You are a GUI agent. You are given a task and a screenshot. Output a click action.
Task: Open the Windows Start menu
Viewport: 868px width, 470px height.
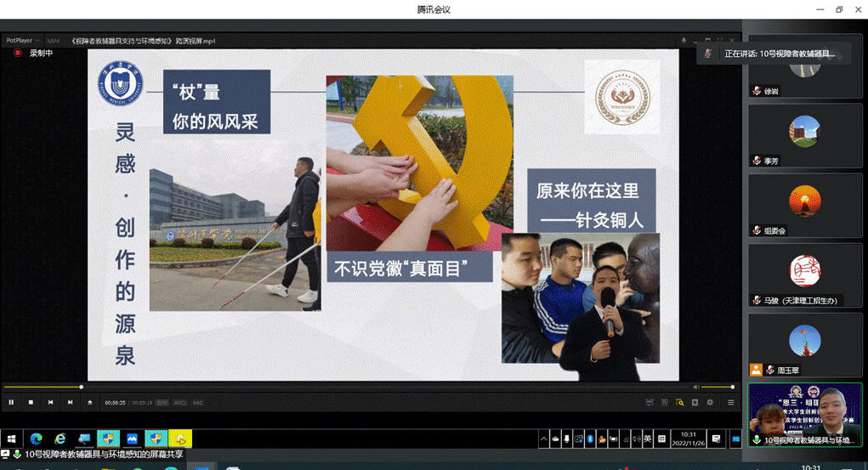pyautogui.click(x=12, y=439)
